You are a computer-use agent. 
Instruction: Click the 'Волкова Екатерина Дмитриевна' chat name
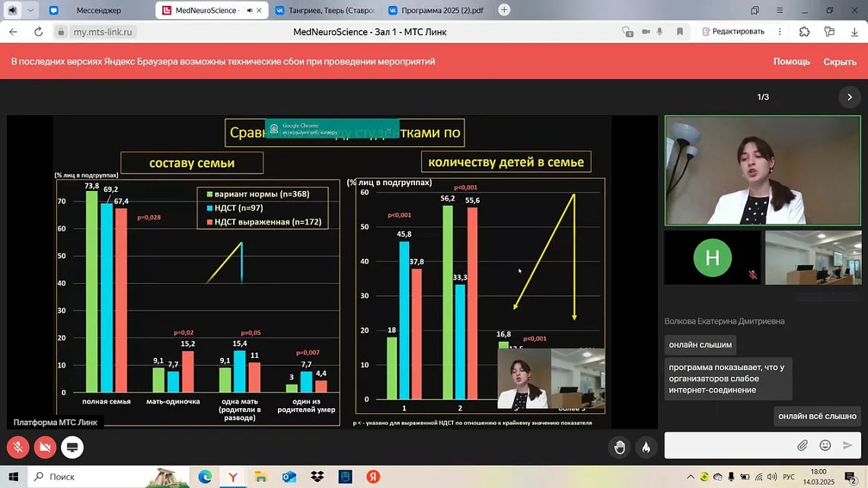tap(724, 321)
